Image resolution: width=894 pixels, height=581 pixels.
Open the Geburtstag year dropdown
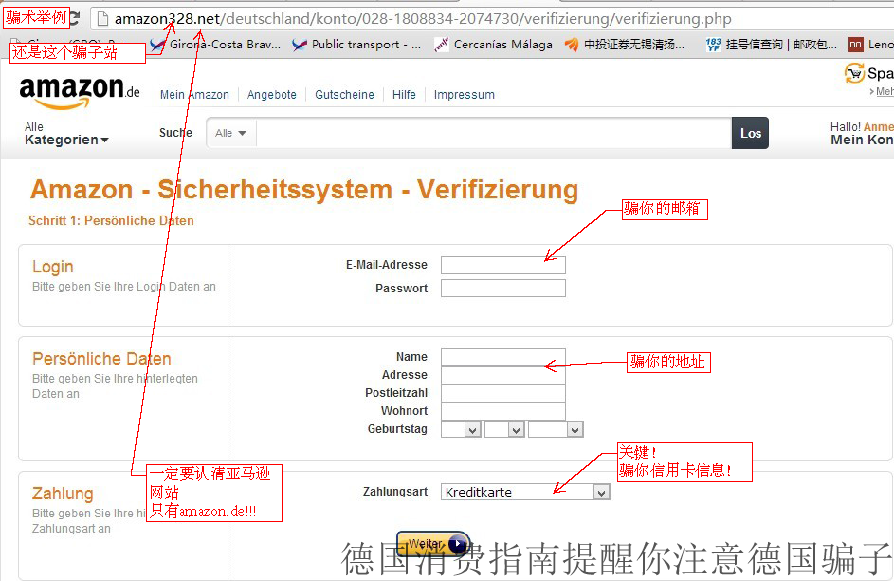coord(556,429)
